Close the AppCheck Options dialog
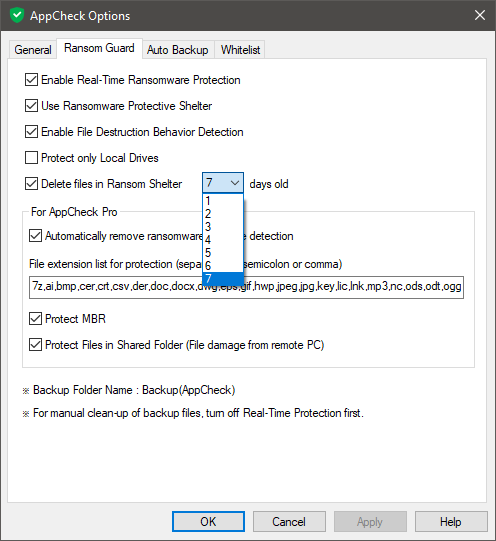The image size is (496, 541). [480, 15]
